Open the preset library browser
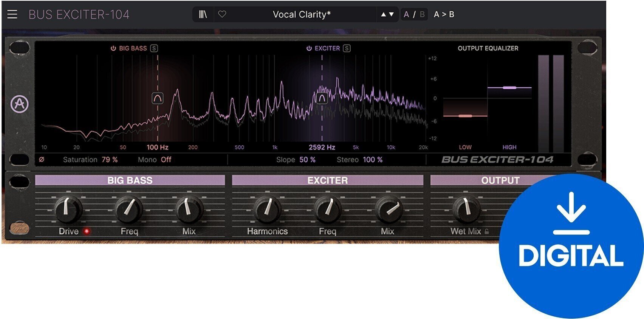The image size is (644, 319). 203,14
